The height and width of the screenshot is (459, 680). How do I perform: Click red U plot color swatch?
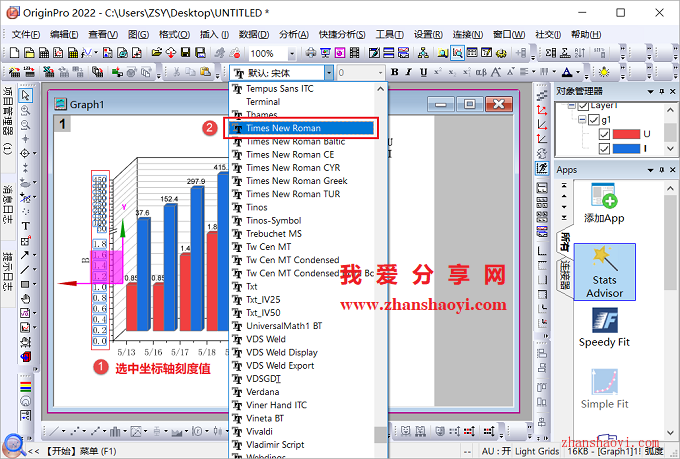(626, 134)
